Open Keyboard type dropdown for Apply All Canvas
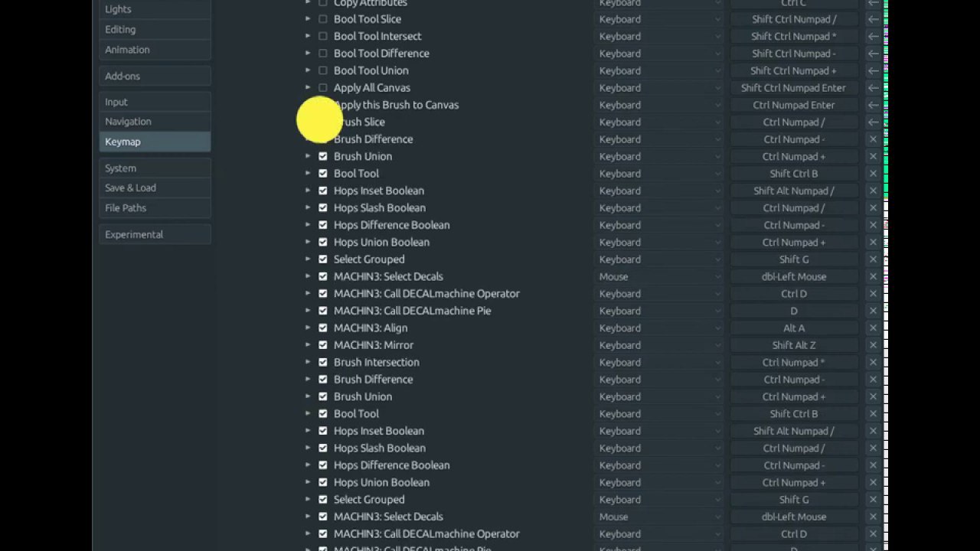The height and width of the screenshot is (551, 980). coord(659,88)
